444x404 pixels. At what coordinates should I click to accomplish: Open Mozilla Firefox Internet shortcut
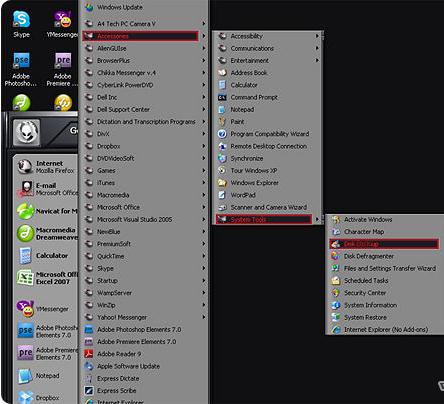pos(47,167)
